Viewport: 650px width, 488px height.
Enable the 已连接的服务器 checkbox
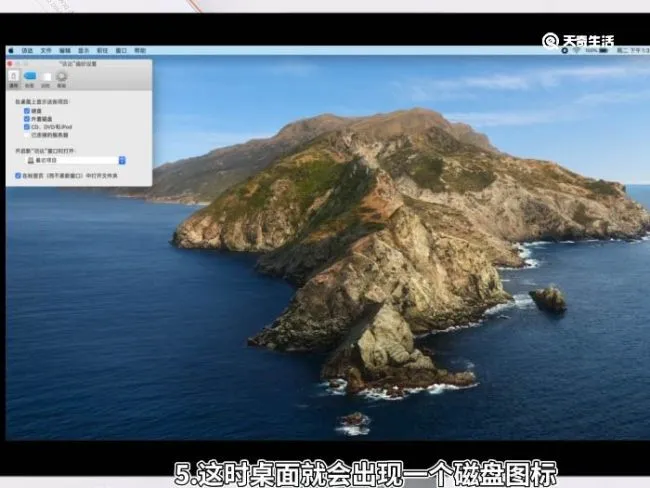[x=27, y=135]
